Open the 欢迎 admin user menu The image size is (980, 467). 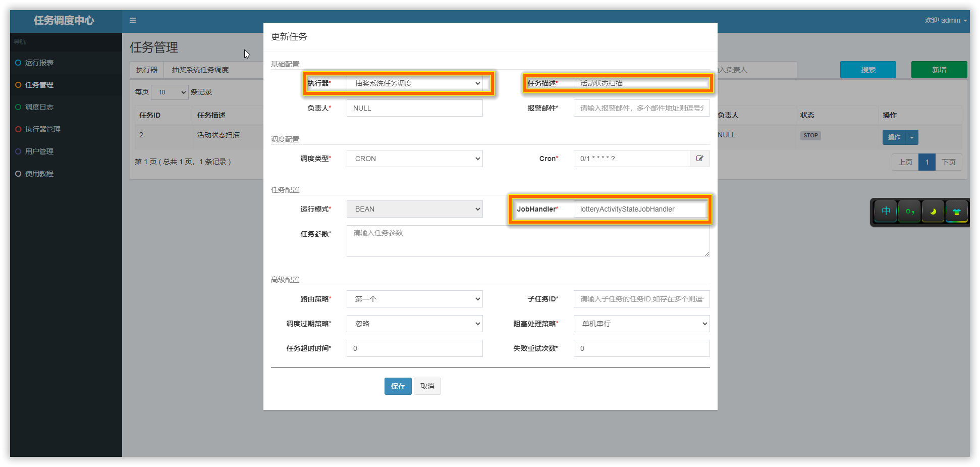coord(945,20)
